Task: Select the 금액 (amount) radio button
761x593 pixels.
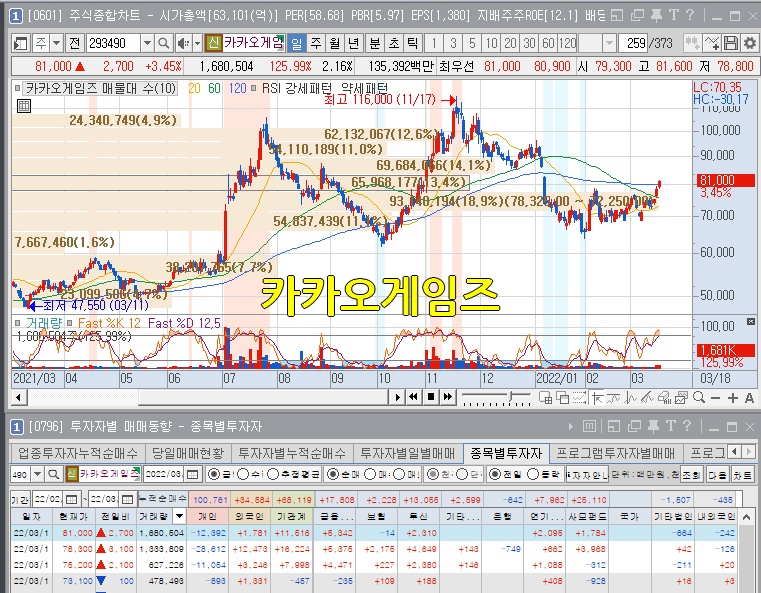Action: pos(214,474)
